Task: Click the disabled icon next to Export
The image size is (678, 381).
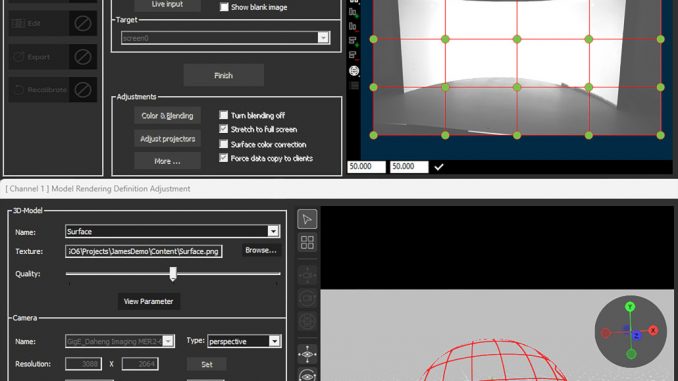Action: [x=83, y=57]
